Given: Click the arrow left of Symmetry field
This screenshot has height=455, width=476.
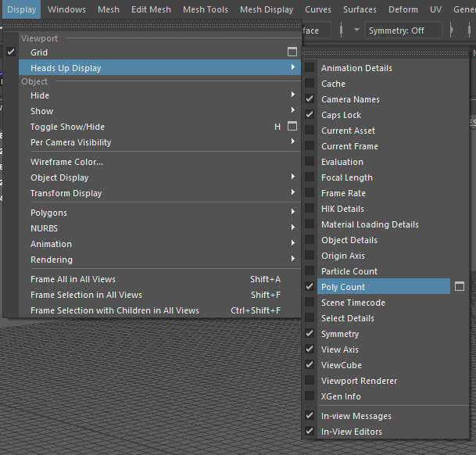Looking at the screenshot, I should tap(356, 30).
